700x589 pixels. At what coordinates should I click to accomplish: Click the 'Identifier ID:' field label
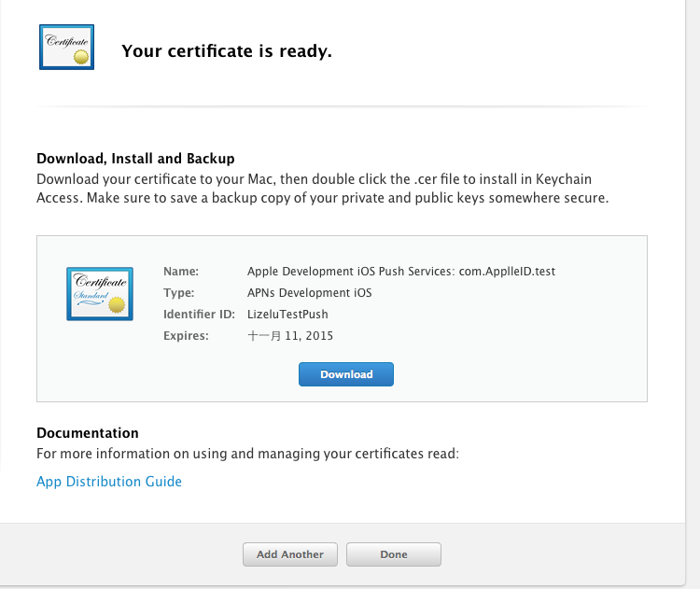point(199,315)
